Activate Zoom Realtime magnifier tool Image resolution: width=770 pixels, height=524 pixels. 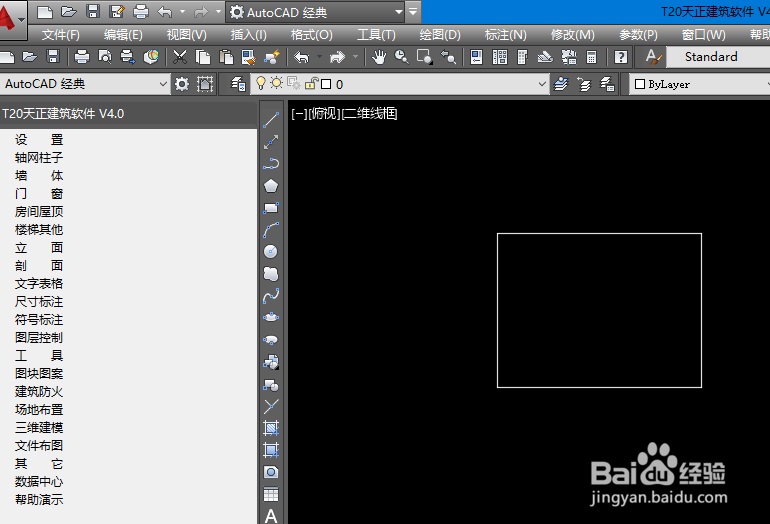402,57
